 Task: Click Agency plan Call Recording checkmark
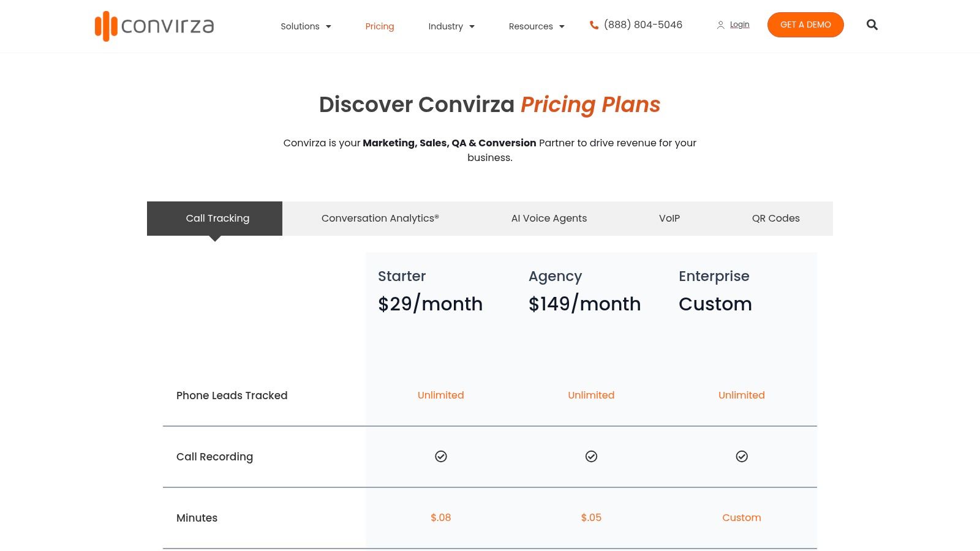point(591,456)
